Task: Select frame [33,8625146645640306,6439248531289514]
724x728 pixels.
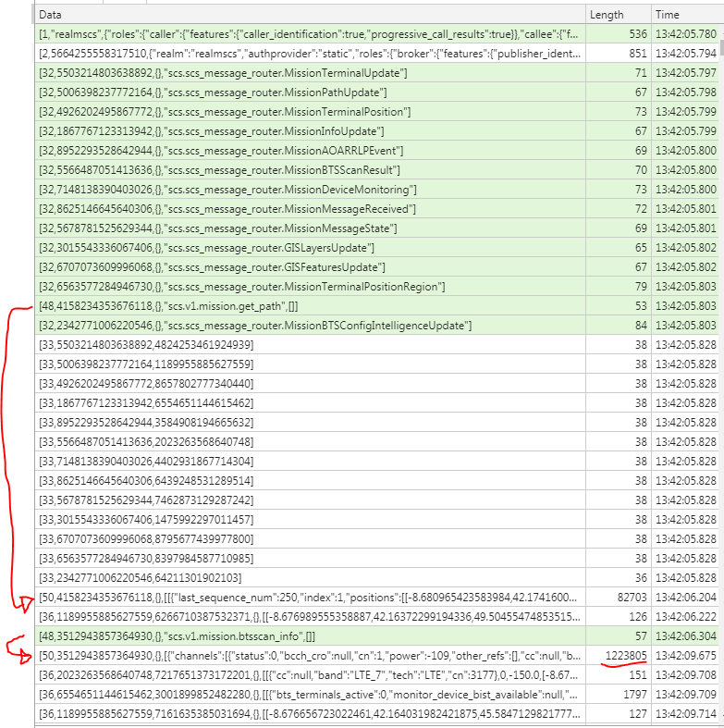Action: 376,481
